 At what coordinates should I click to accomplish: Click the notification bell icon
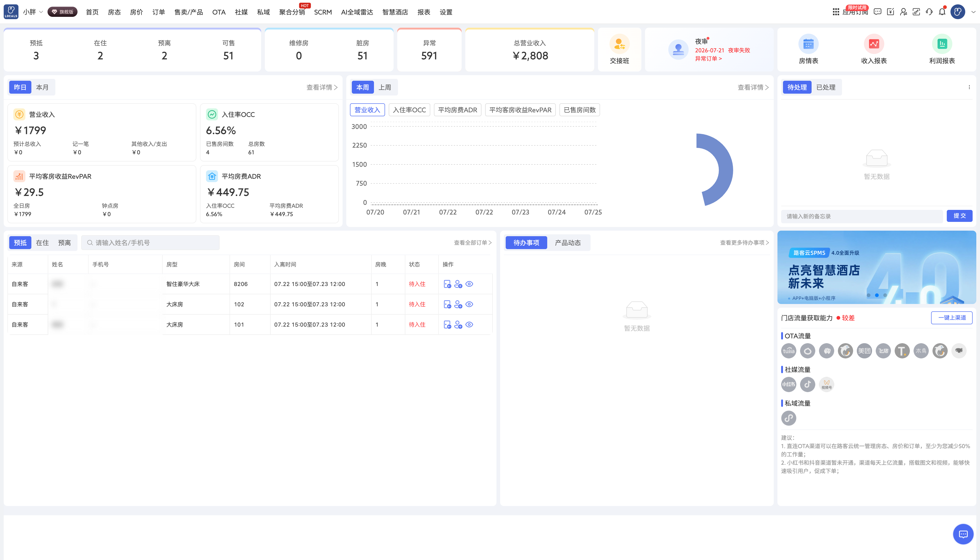click(942, 12)
